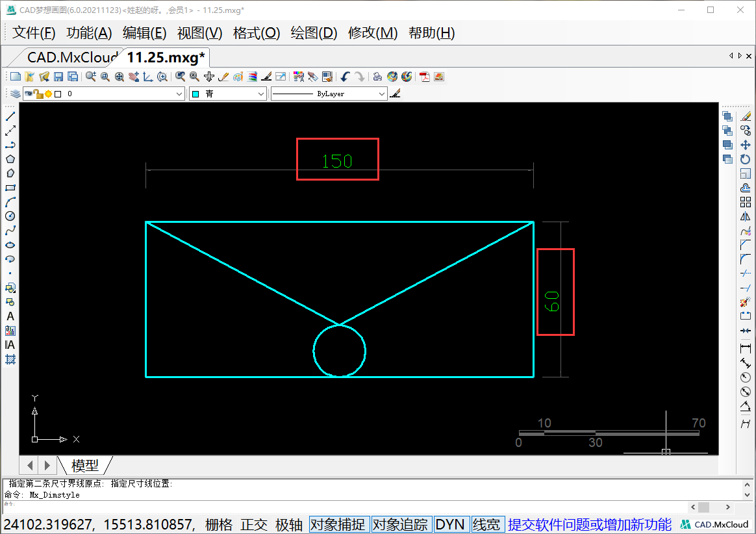
Task: Toggle 线宽 lineweight display
Action: point(487,525)
